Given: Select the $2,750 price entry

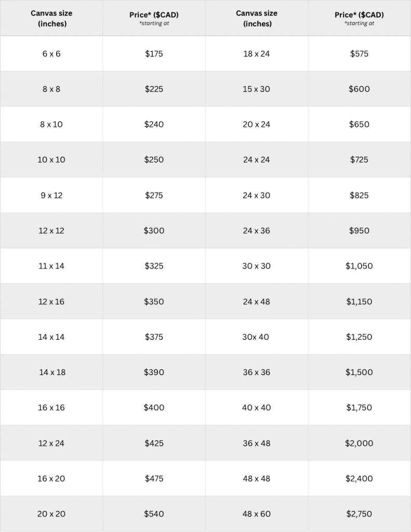Looking at the screenshot, I should pos(359,514).
